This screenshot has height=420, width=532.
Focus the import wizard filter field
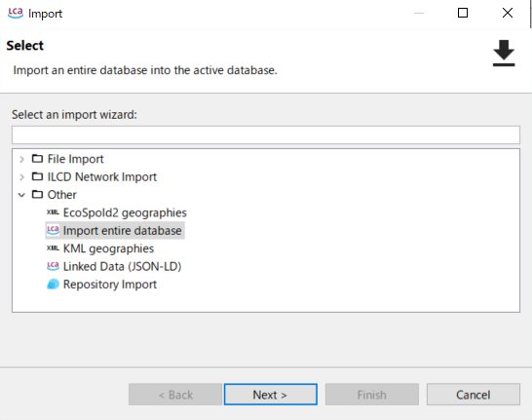(x=266, y=135)
